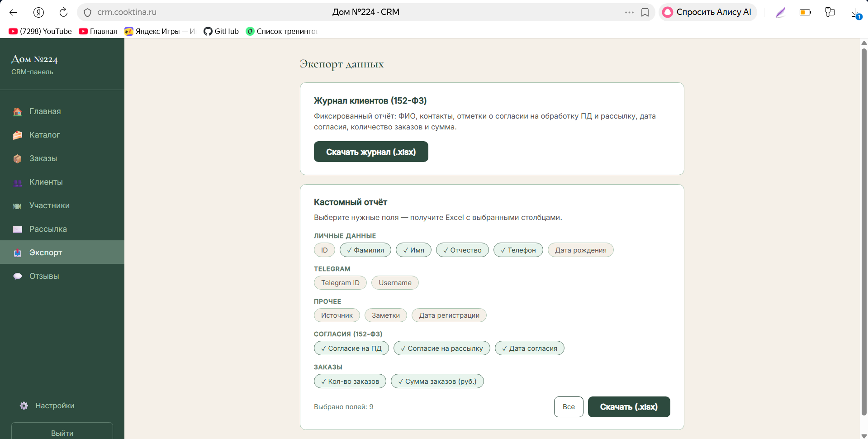
Task: Click the export icon next to Экспорт
Action: 18,253
